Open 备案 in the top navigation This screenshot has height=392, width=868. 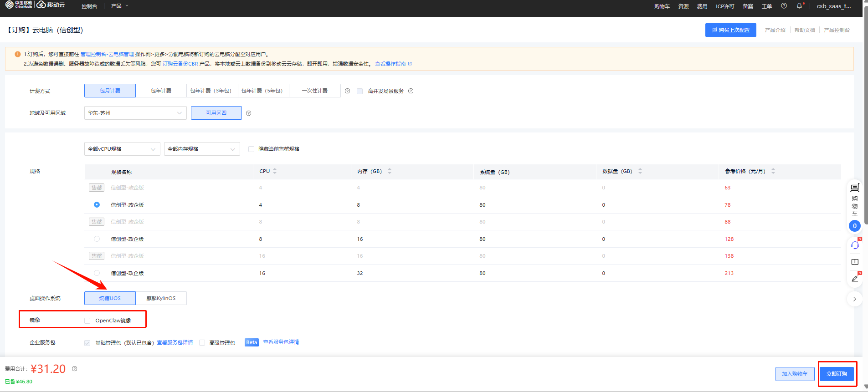(x=748, y=6)
